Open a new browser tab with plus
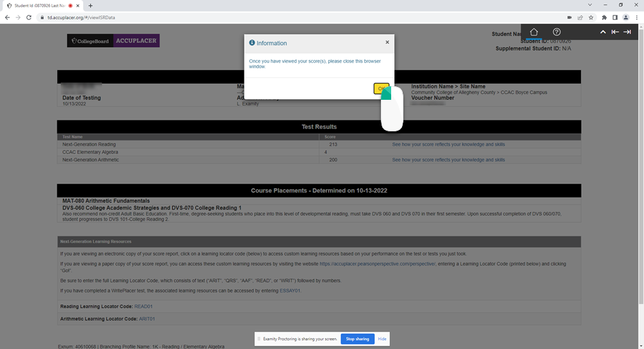 coord(90,6)
